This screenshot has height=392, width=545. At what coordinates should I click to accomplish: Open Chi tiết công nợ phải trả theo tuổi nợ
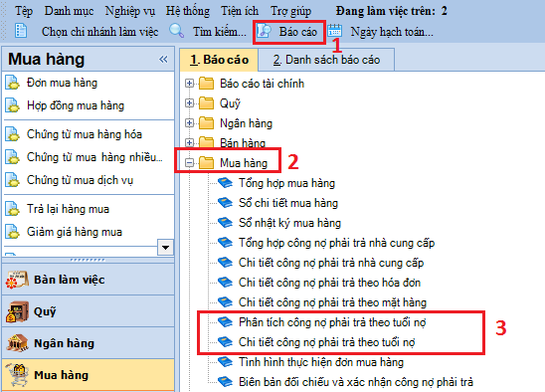point(327,342)
